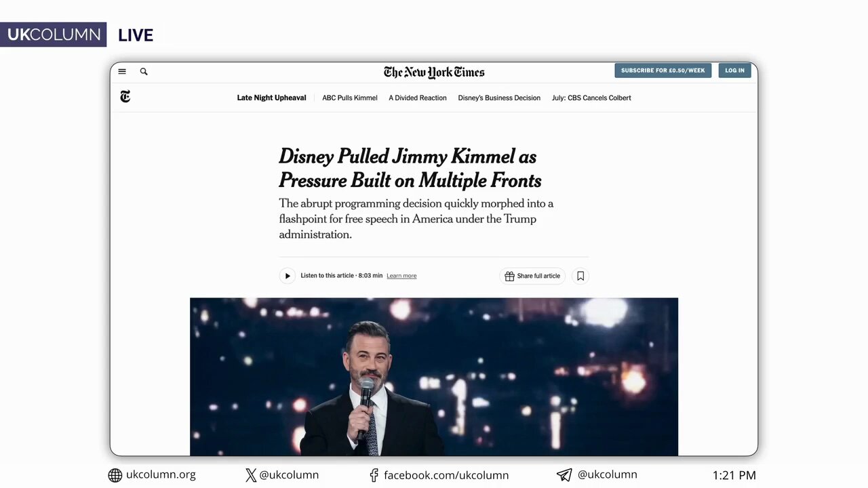Select the ABC Pulls Kimmel tab
Image resolution: width=868 pixels, height=488 pixels.
click(350, 98)
